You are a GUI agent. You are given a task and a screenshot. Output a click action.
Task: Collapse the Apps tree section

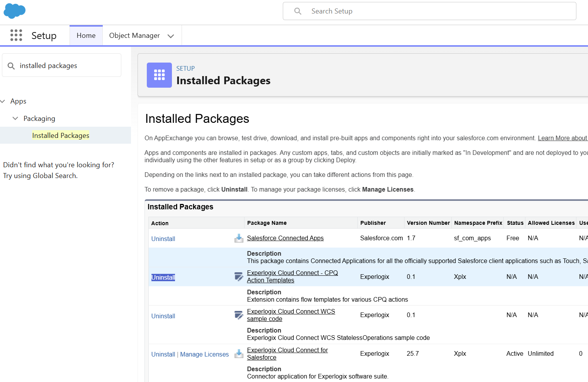tap(3, 101)
